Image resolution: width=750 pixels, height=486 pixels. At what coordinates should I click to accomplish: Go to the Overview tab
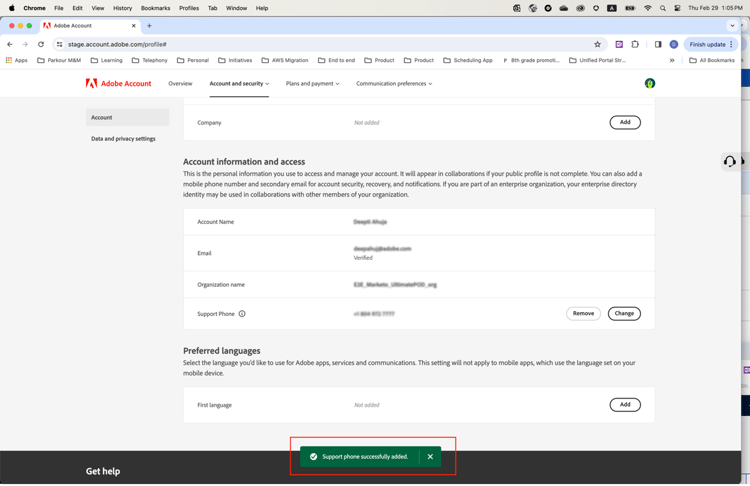pos(180,83)
